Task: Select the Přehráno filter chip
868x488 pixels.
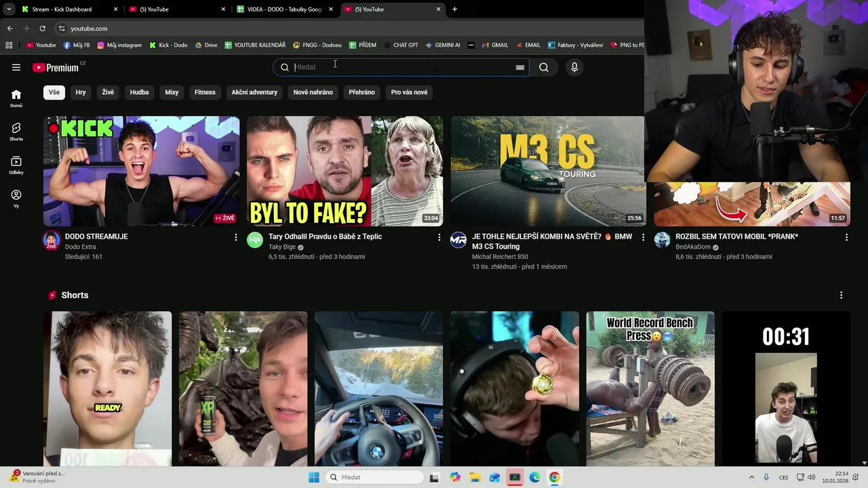Action: pos(361,92)
